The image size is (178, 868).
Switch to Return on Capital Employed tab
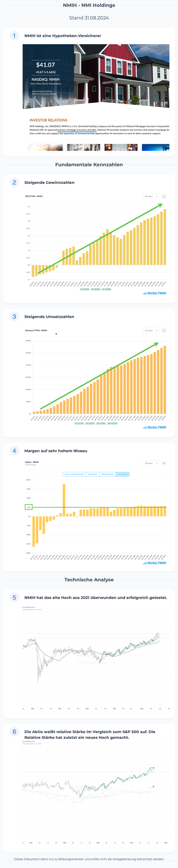(x=74, y=474)
